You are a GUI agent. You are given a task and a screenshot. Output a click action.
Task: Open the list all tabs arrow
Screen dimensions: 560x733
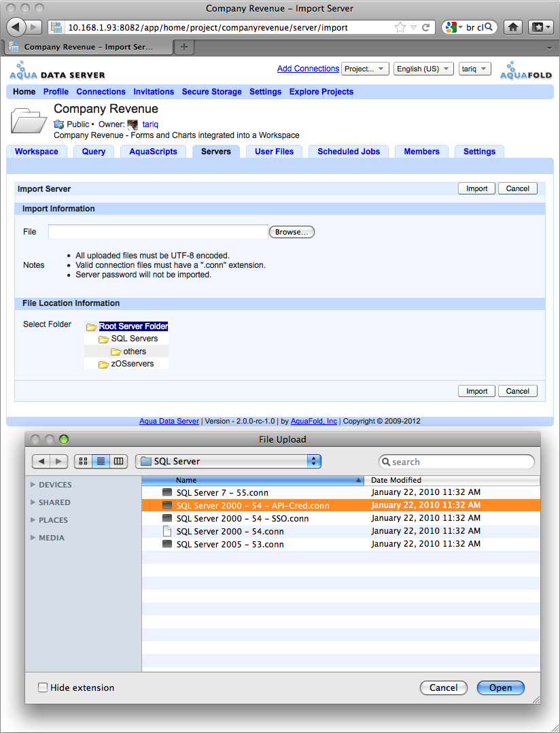click(549, 48)
